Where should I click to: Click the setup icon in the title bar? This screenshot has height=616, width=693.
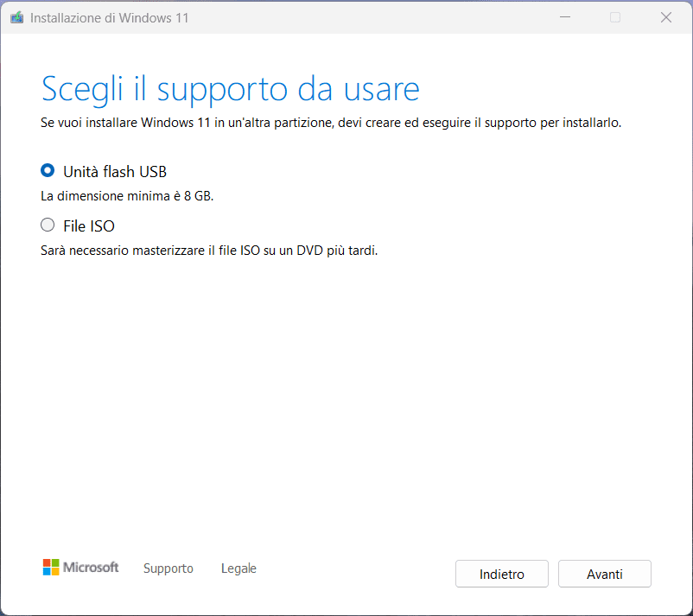pos(16,17)
